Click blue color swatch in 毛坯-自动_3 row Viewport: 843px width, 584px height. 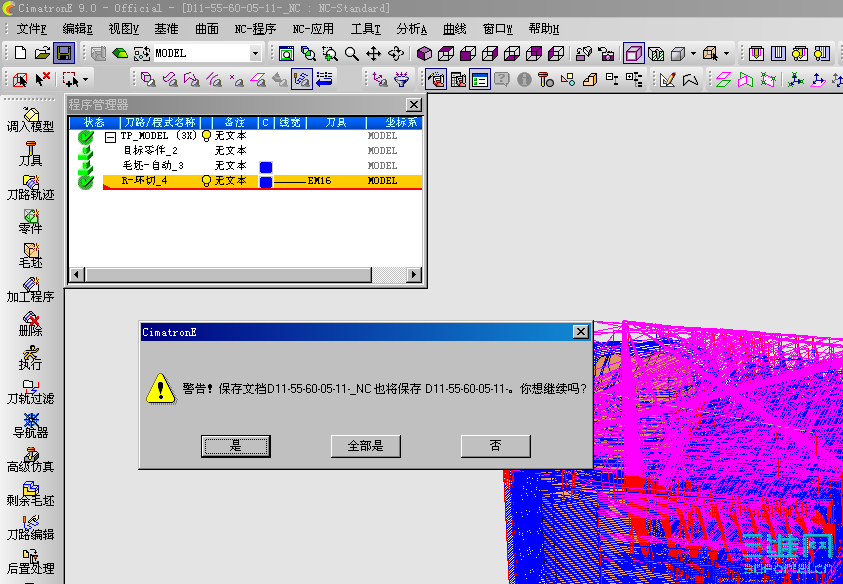coord(266,167)
